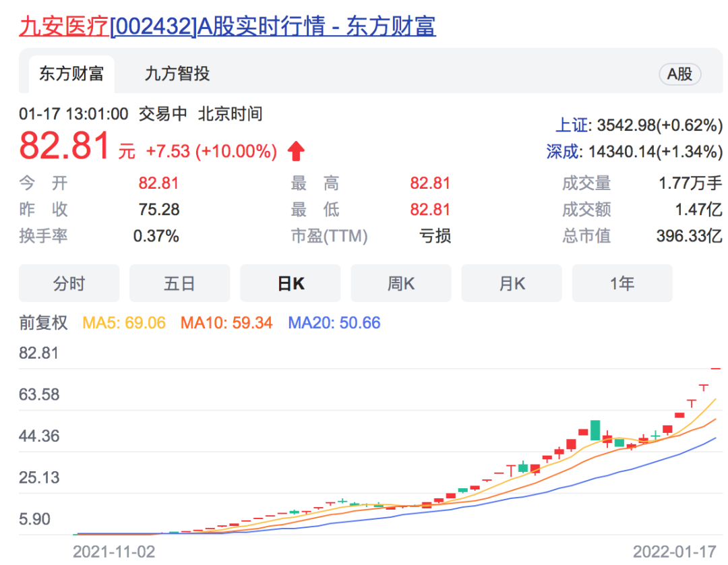Open the 深成 index link
This screenshot has height=565, width=728.
pyautogui.click(x=562, y=152)
